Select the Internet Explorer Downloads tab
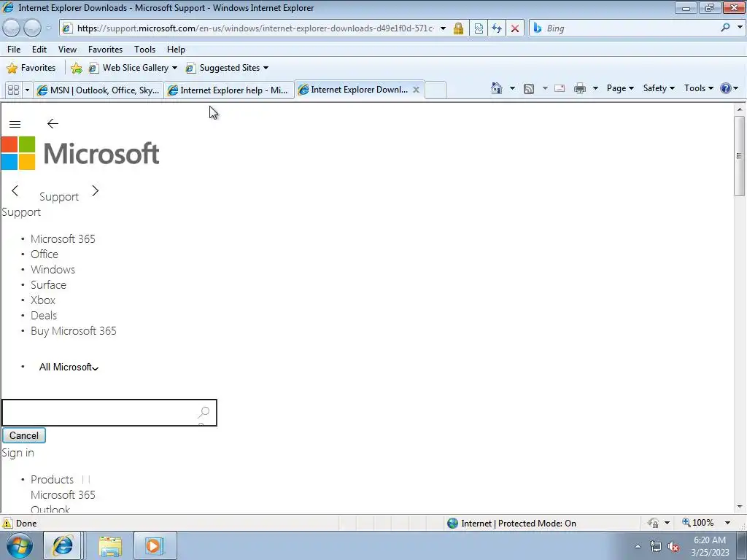 point(352,90)
